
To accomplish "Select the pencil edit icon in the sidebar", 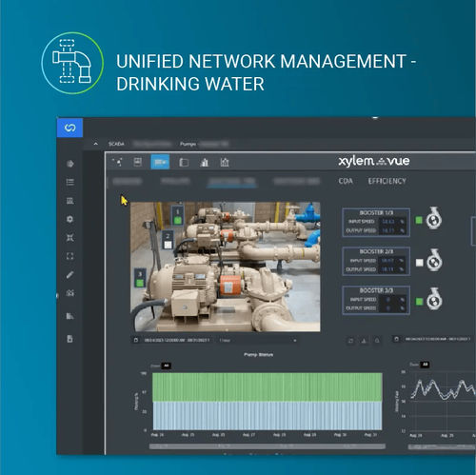I will click(70, 274).
